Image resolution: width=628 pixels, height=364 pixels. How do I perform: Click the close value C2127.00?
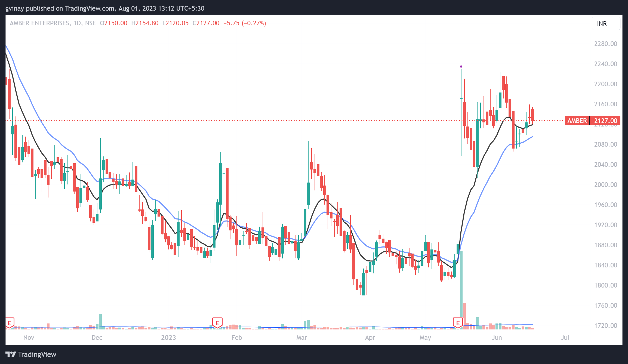tap(206, 23)
